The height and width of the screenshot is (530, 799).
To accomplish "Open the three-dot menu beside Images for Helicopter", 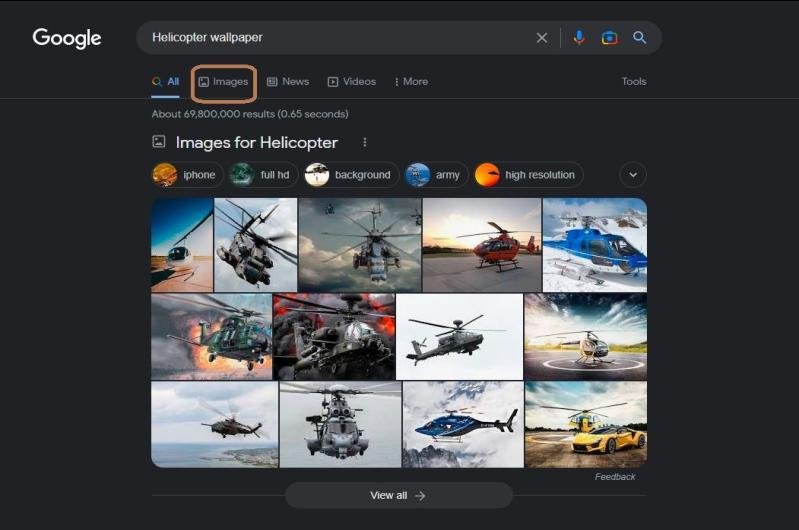I will click(x=365, y=142).
